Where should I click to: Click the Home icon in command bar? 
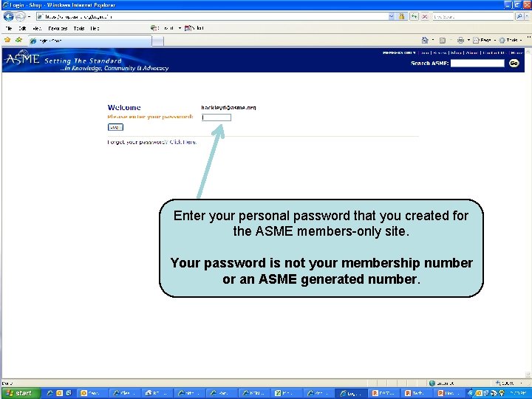coord(424,41)
